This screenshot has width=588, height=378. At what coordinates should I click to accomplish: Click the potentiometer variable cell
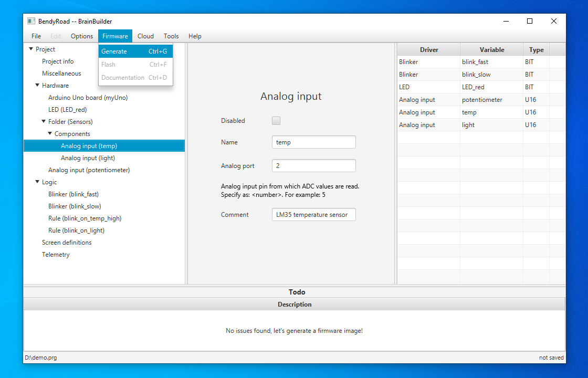coord(491,100)
